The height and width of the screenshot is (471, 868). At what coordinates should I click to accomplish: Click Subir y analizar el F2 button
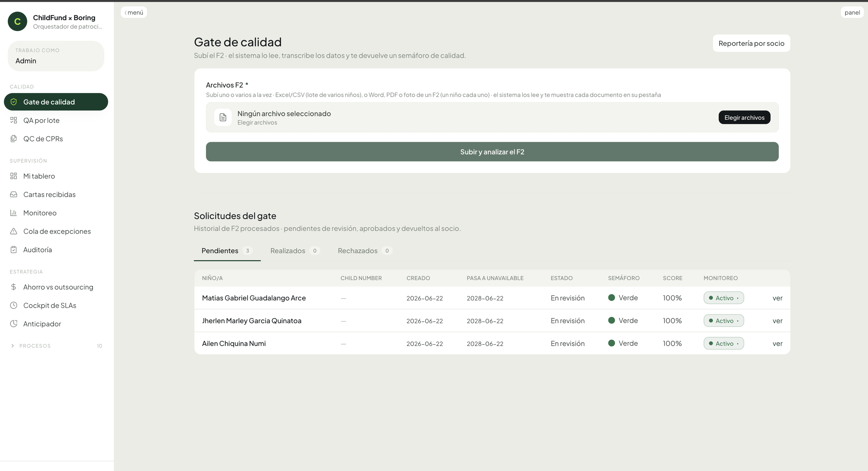(x=492, y=152)
